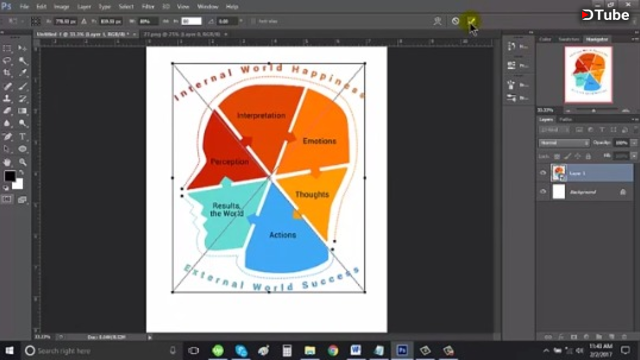Screen dimensions: 640x360
Task: Open the Layers panel flyout menu
Action: point(635,120)
